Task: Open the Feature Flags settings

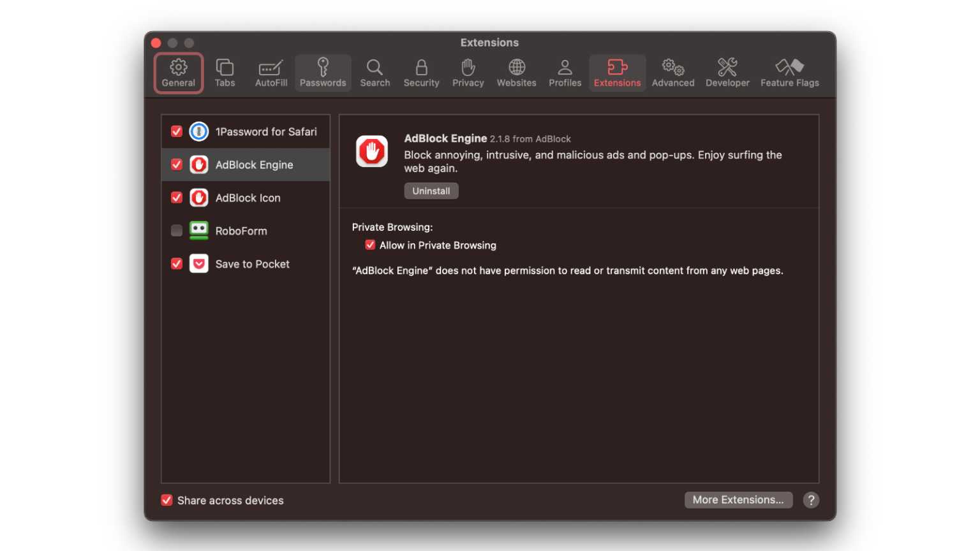Action: 789,71
